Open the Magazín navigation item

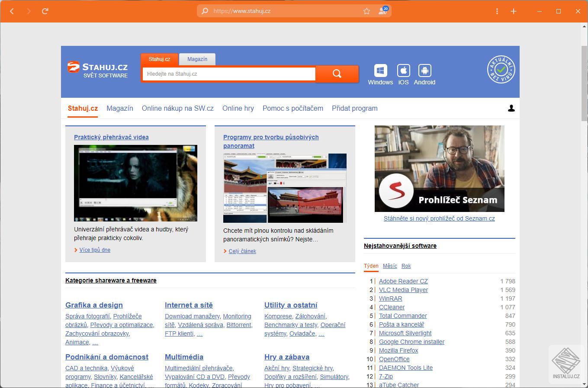click(x=120, y=109)
